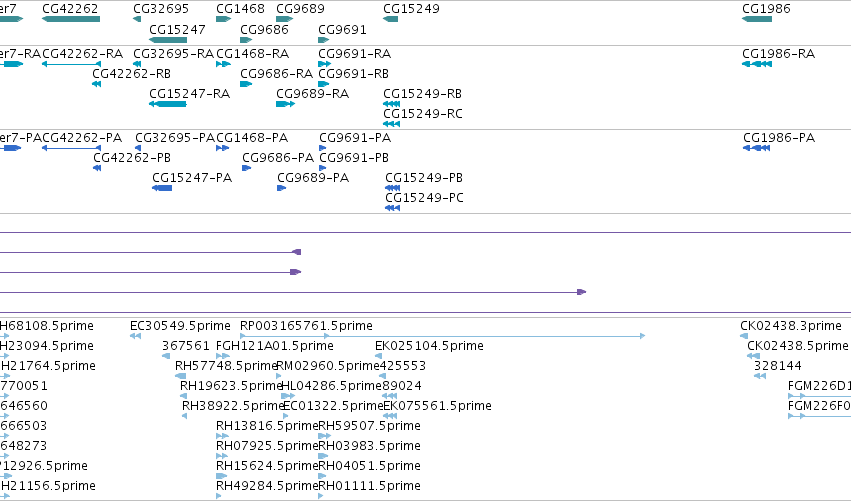Click the RH03983.5prime EST label
The width and height of the screenshot is (851, 501).
[x=369, y=446]
